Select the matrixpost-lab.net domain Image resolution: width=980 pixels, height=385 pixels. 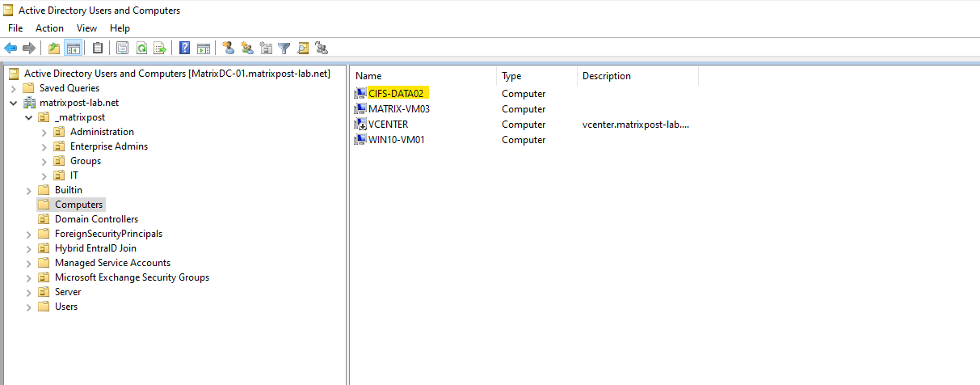click(x=78, y=103)
